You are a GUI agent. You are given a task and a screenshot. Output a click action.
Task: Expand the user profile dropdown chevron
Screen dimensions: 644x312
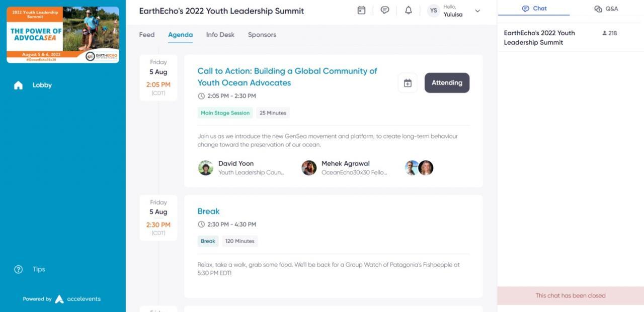pyautogui.click(x=477, y=11)
